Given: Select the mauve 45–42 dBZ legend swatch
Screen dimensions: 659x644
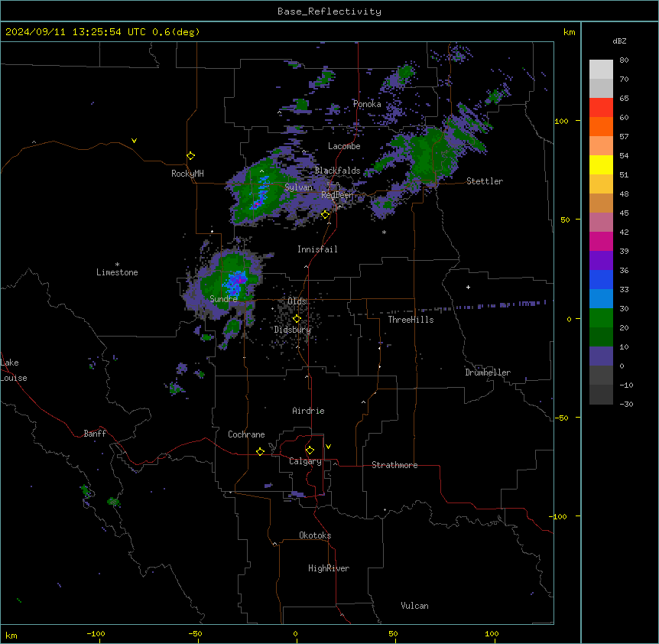Looking at the screenshot, I should pyautogui.click(x=601, y=223).
